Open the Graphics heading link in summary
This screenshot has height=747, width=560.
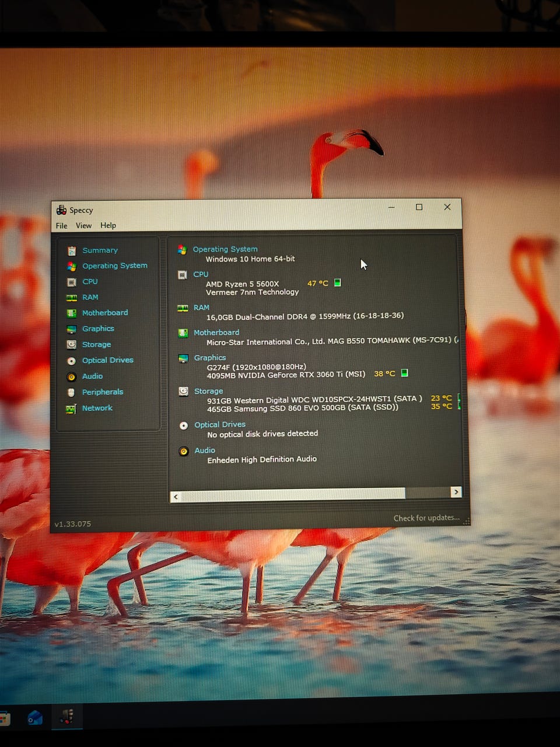(210, 358)
